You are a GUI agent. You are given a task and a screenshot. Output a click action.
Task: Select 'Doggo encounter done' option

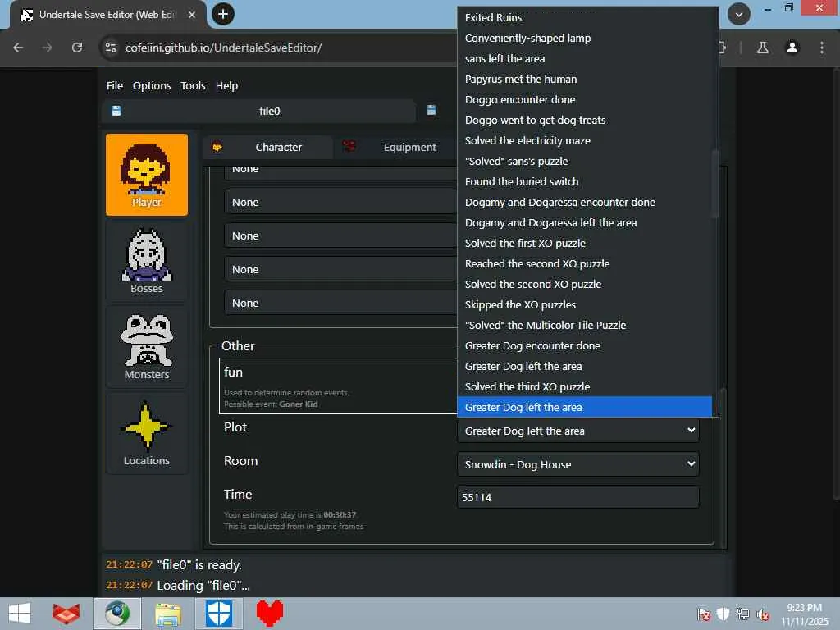tap(584, 99)
